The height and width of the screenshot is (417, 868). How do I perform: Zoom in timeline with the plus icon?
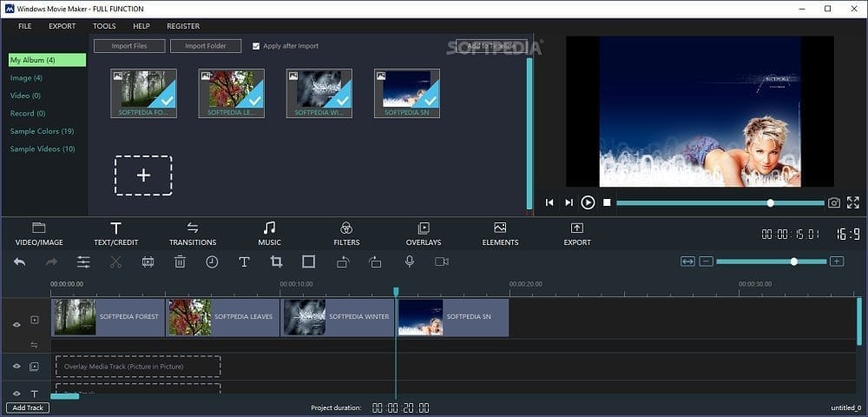837,261
